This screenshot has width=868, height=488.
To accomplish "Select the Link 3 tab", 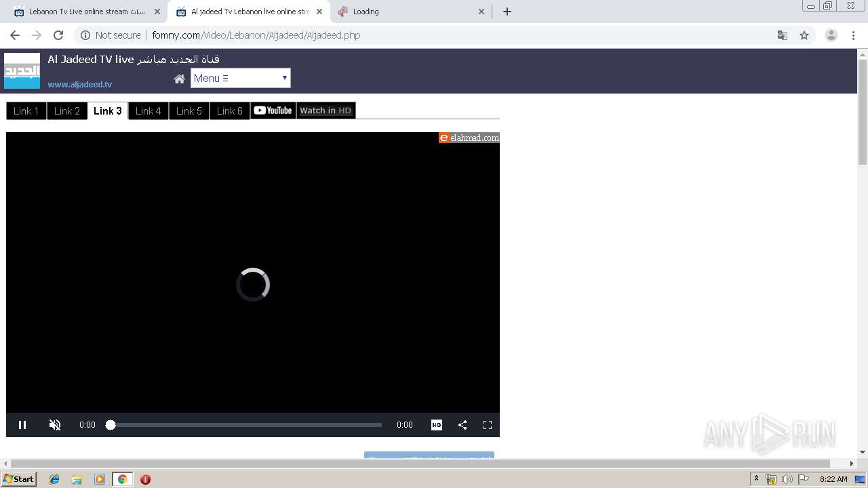I will [108, 110].
